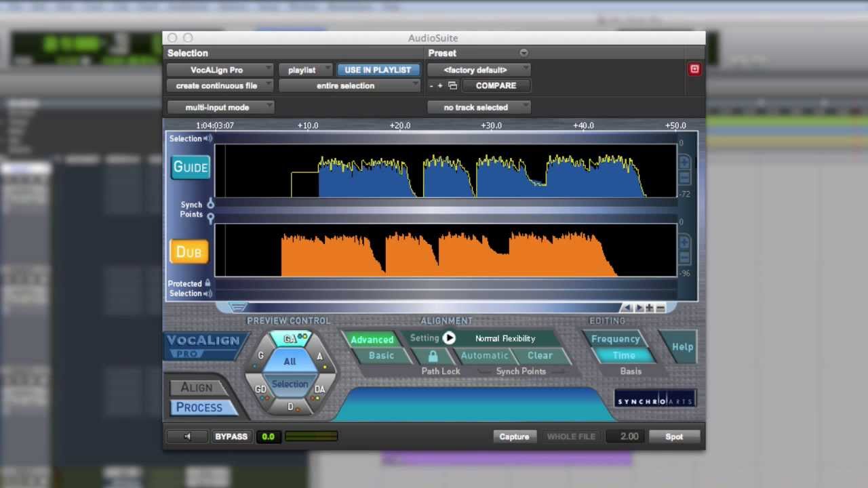The height and width of the screenshot is (488, 868).
Task: Click the Dub Selection speaker icon
Action: click(x=208, y=293)
